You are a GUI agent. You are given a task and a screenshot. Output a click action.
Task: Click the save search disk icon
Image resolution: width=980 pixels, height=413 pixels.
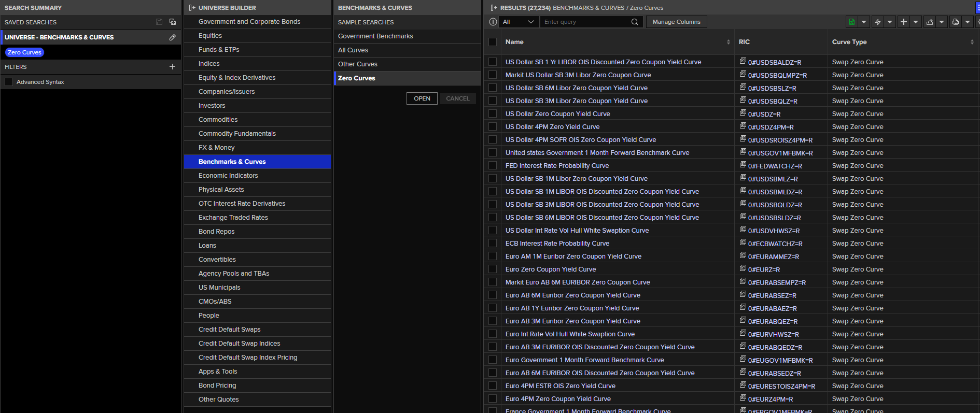click(x=159, y=22)
